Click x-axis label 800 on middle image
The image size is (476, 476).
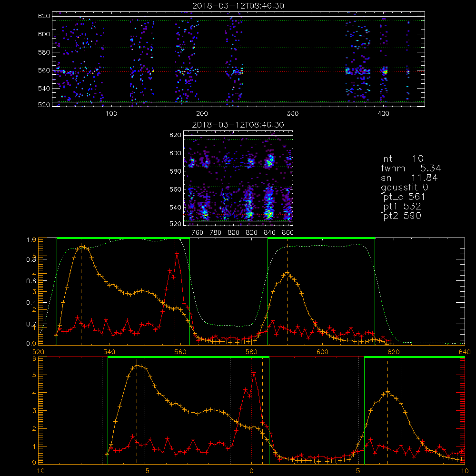pyautogui.click(x=233, y=233)
